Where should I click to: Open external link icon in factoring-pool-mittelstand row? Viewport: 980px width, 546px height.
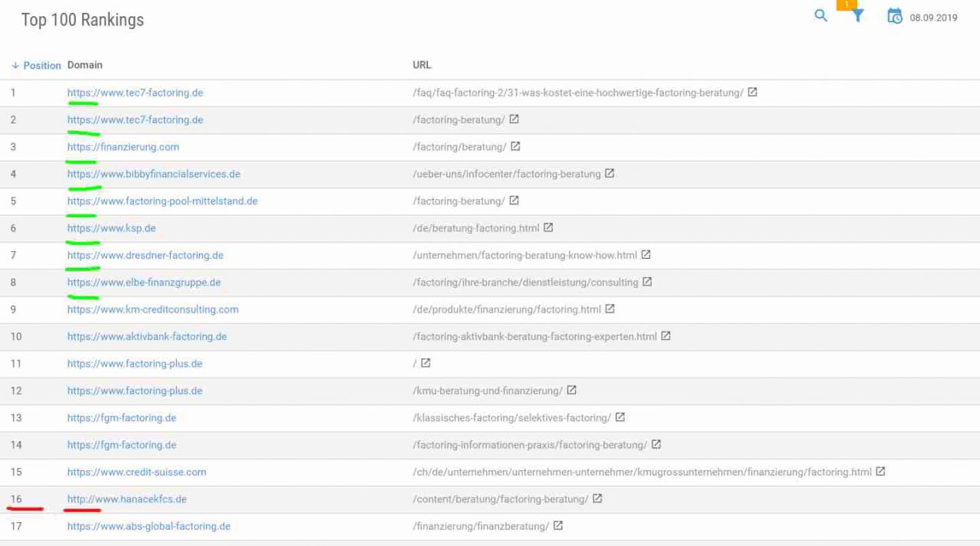(514, 201)
